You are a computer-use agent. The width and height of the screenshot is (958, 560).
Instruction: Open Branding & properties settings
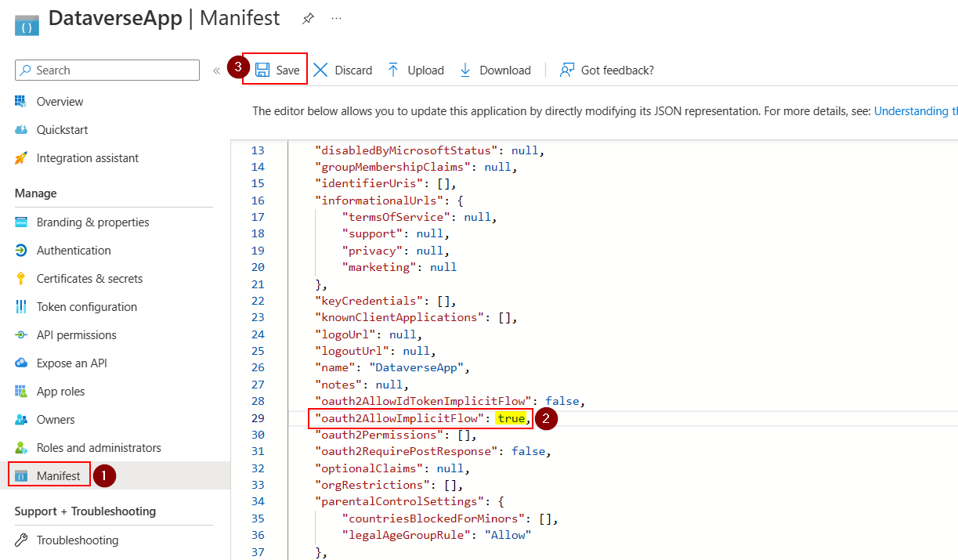coord(22,222)
